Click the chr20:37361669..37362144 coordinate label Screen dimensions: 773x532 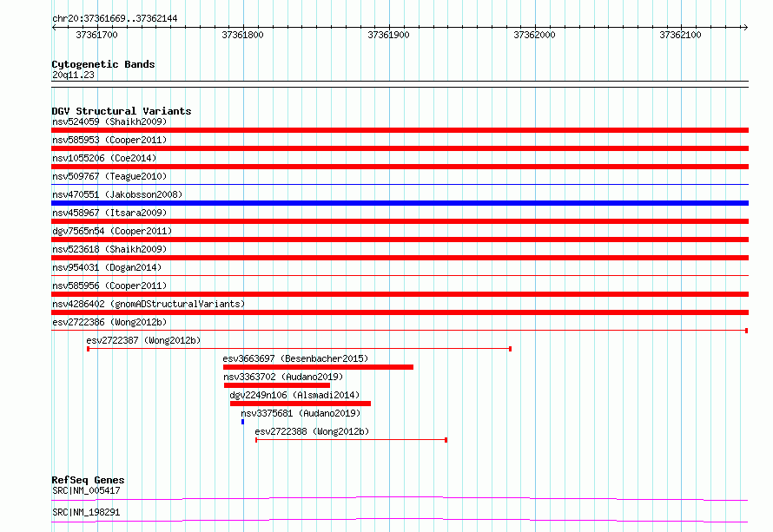(x=115, y=18)
